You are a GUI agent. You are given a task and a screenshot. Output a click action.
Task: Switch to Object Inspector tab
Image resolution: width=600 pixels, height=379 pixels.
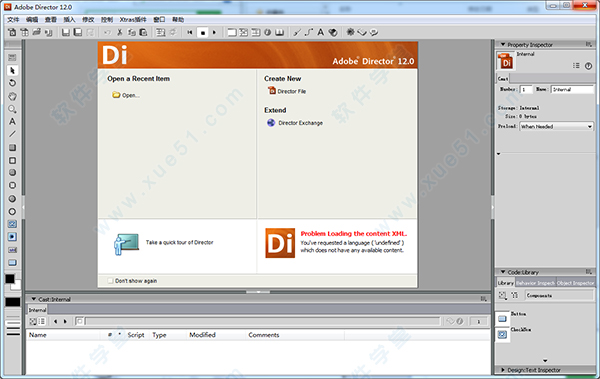[575, 283]
